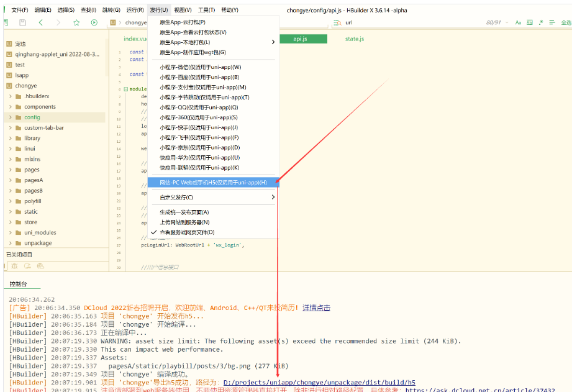Toggle regex search option icon
Viewport: 572px width, 392px height.
541,22
